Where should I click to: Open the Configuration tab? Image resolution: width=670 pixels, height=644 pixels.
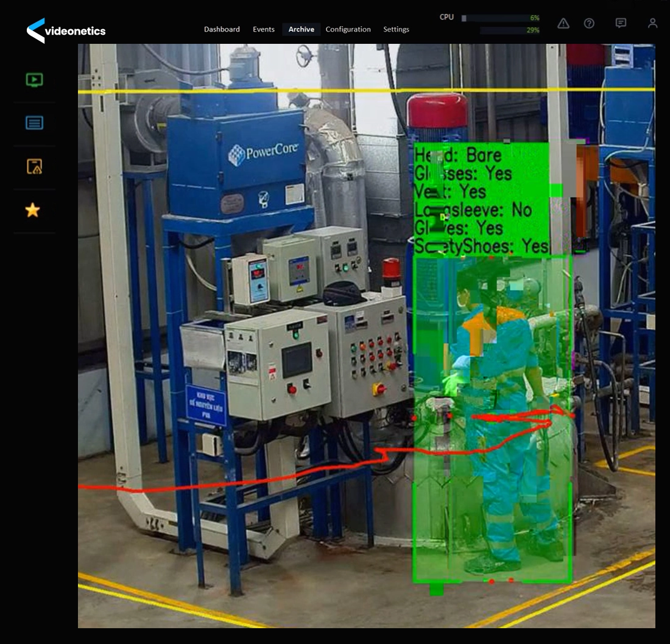348,29
